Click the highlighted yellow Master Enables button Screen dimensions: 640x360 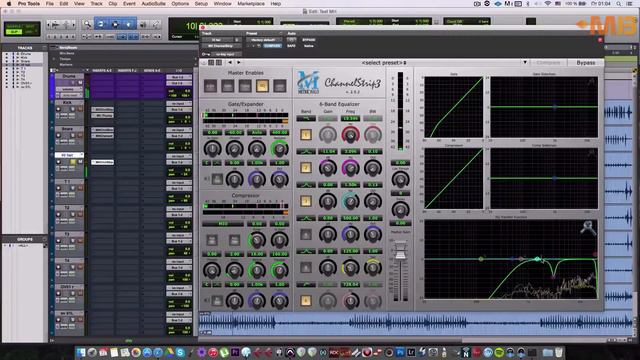[262, 86]
